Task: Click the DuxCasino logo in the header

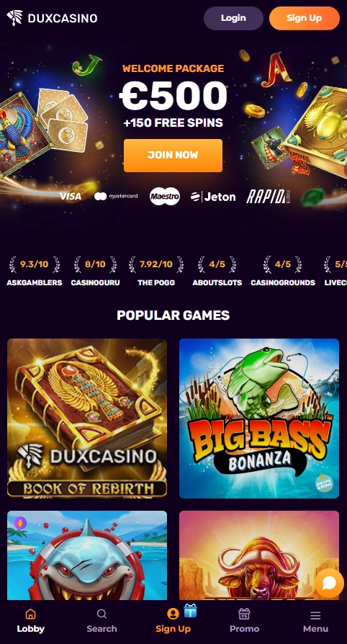Action: (52, 18)
